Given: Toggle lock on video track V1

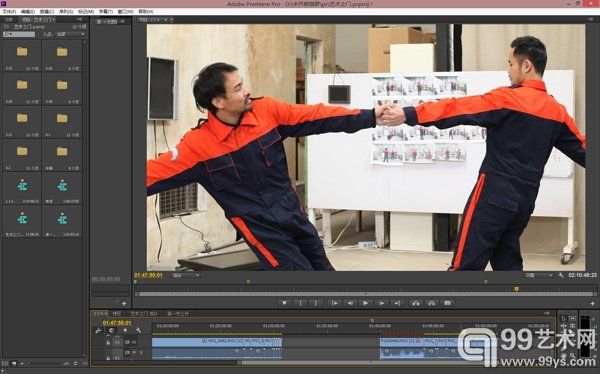Looking at the screenshot, I should point(108,342).
